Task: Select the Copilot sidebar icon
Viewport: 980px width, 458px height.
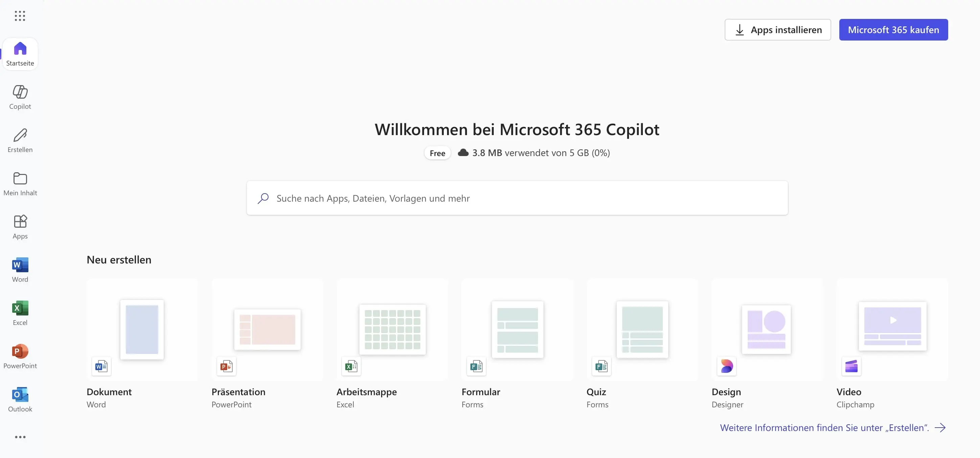Action: [20, 97]
